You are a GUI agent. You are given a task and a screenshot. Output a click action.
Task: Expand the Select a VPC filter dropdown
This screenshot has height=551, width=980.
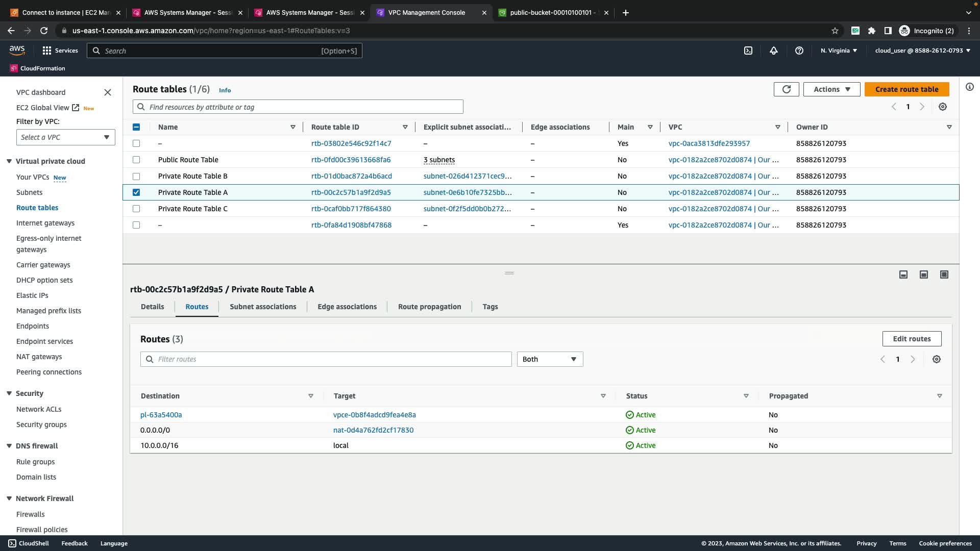pos(65,137)
